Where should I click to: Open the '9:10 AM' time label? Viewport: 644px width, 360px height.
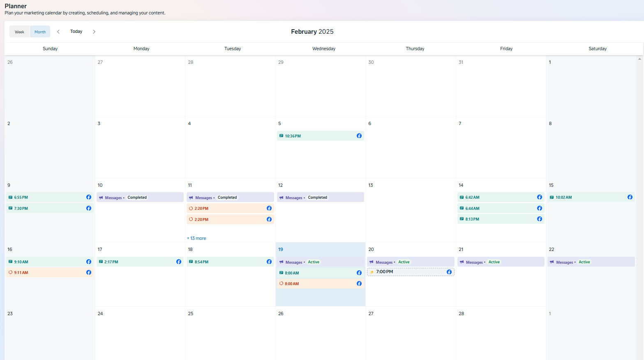21,262
